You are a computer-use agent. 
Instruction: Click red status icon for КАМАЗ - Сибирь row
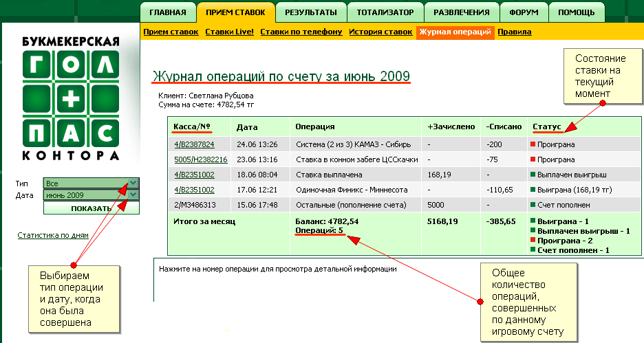point(533,144)
